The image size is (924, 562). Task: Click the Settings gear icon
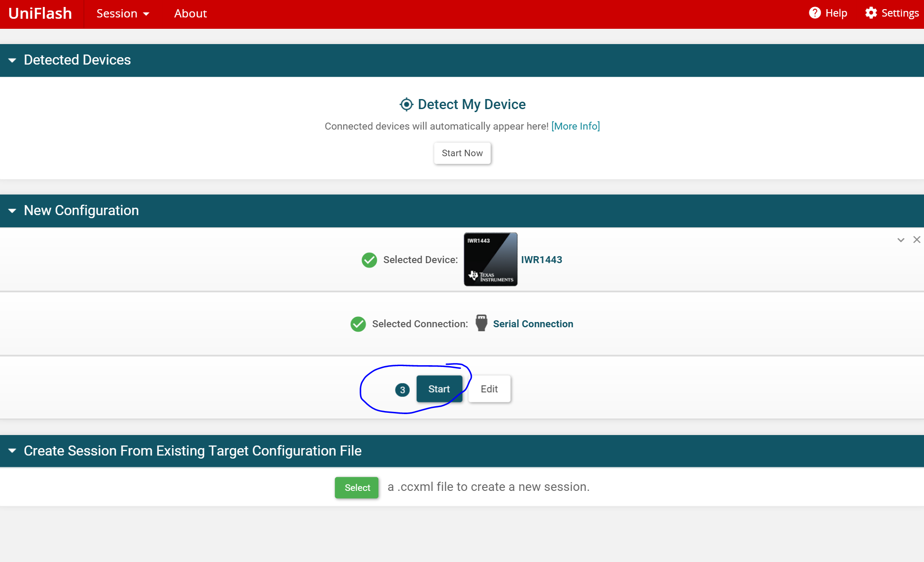871,13
